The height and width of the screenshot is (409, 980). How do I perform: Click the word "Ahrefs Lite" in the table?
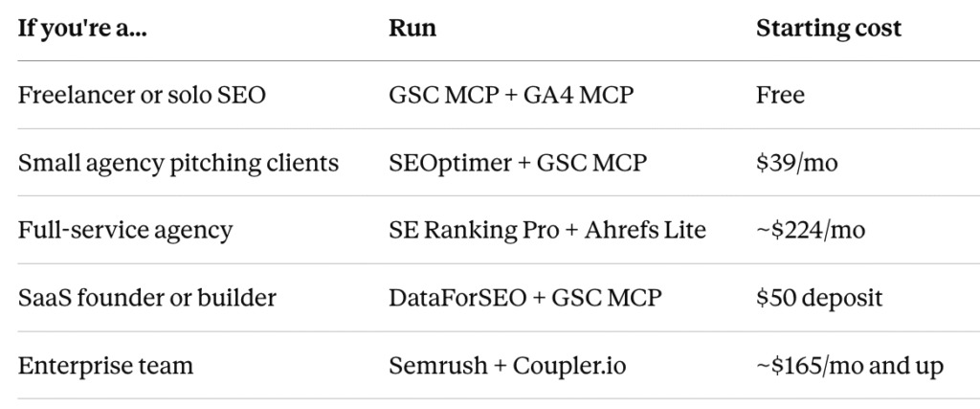pos(645,230)
